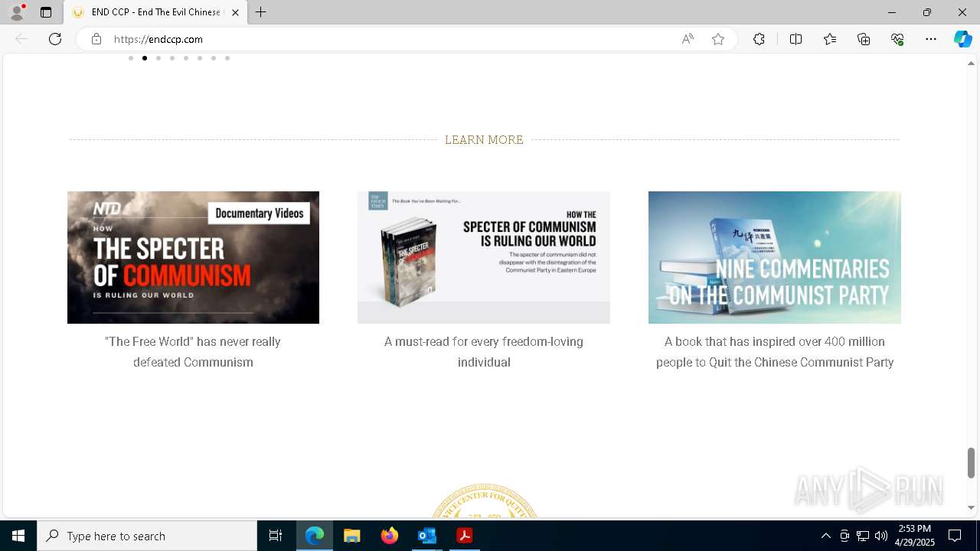The image size is (980, 551).
Task: Select the fourth carousel dot
Action: (x=172, y=58)
